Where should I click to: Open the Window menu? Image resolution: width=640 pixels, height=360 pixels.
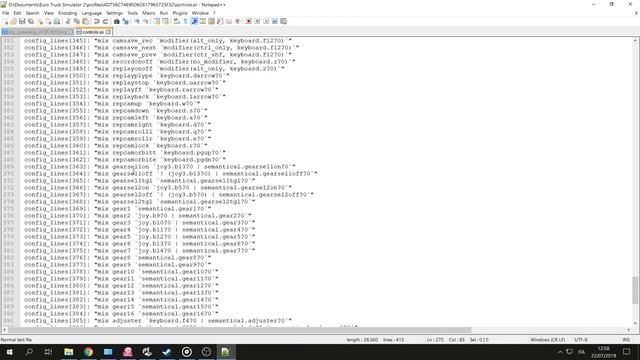pos(200,13)
